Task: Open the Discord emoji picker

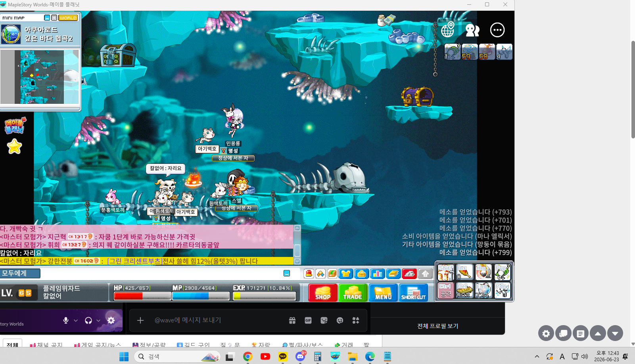Action: (x=340, y=320)
